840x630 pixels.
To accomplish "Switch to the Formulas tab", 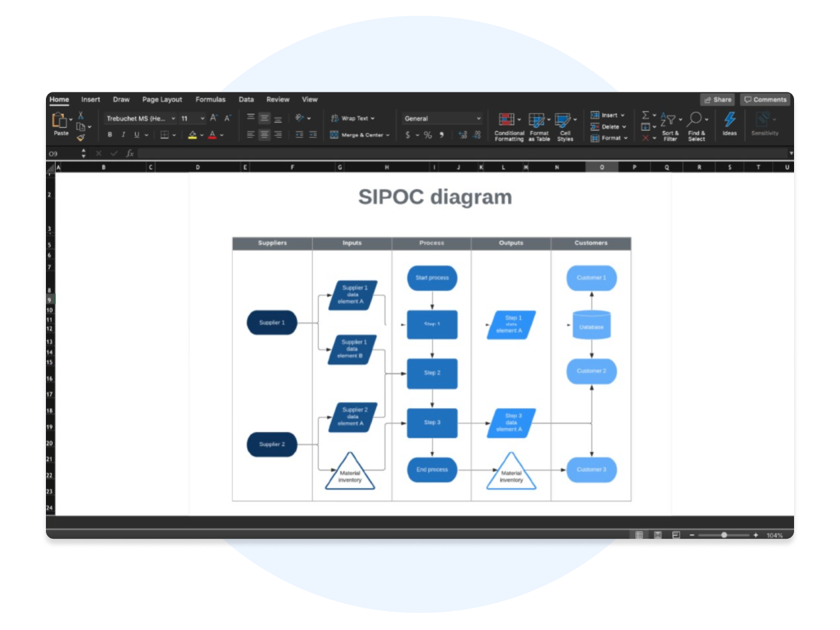I will [210, 100].
